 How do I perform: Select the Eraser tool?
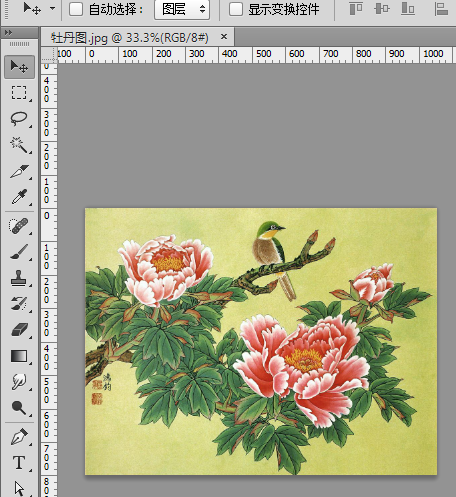19,330
